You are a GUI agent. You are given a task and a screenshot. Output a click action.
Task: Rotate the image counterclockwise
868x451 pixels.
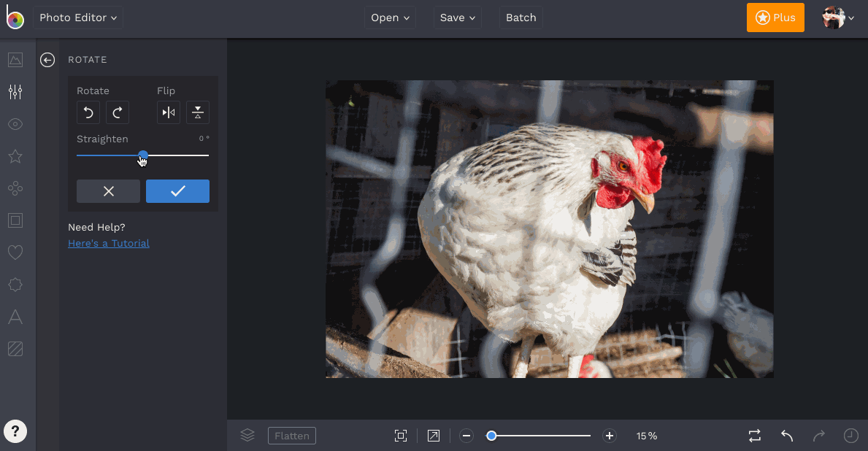tap(88, 113)
